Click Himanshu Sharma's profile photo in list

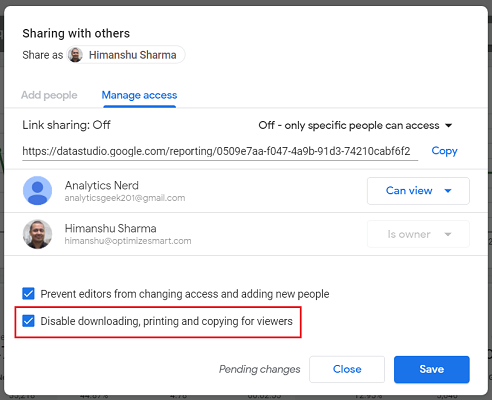[37, 234]
